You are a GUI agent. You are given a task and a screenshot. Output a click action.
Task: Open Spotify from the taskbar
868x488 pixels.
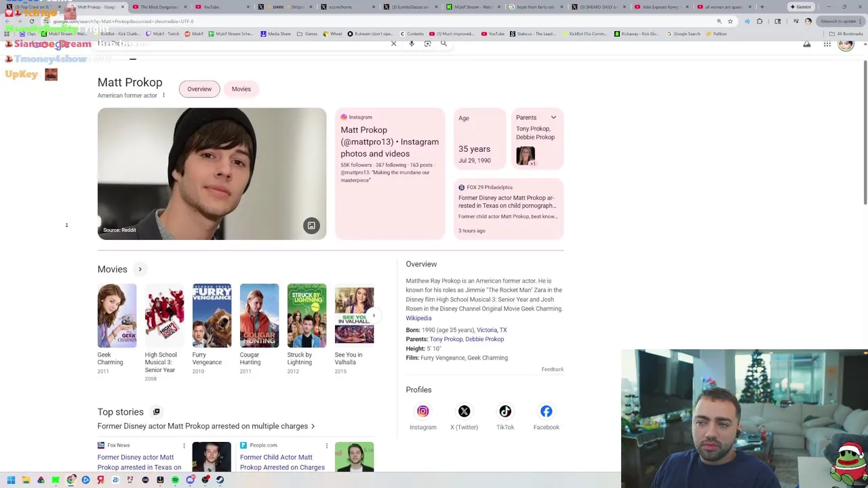(175, 480)
